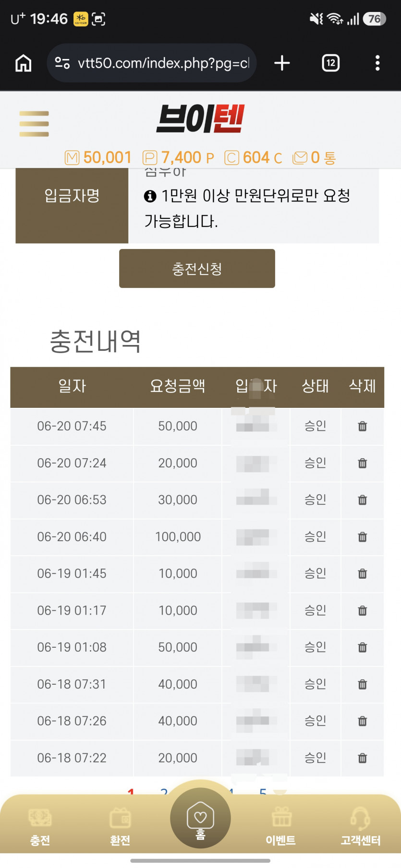
Task: Delete the 06-20 07:45 charge record
Action: [x=363, y=426]
